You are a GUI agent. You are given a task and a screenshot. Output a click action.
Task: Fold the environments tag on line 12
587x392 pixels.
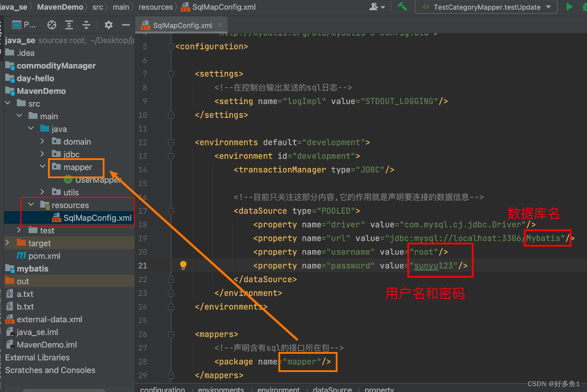[171, 142]
